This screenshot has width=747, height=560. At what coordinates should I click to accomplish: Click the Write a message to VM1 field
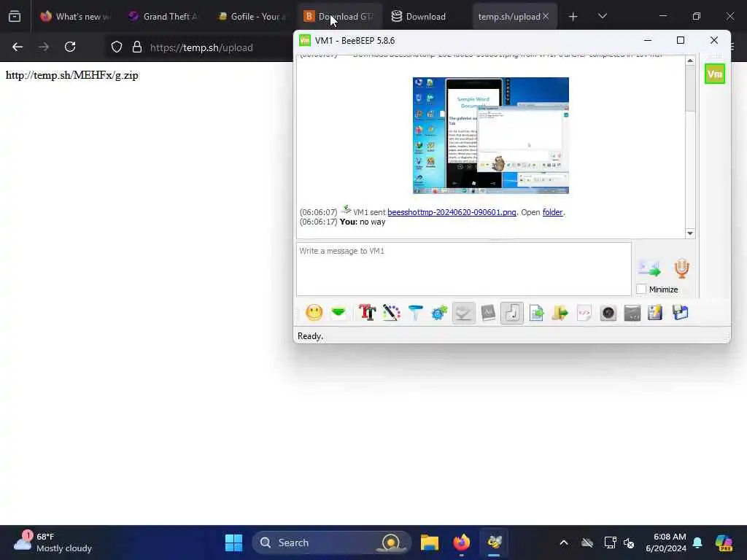[x=464, y=269]
